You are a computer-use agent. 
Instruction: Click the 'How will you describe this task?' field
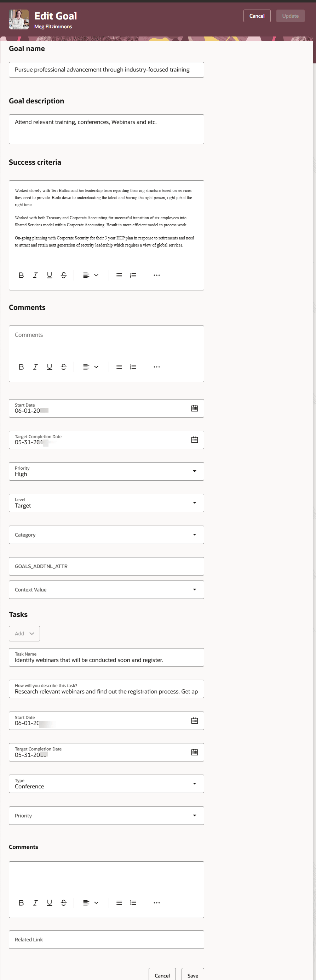(x=107, y=689)
